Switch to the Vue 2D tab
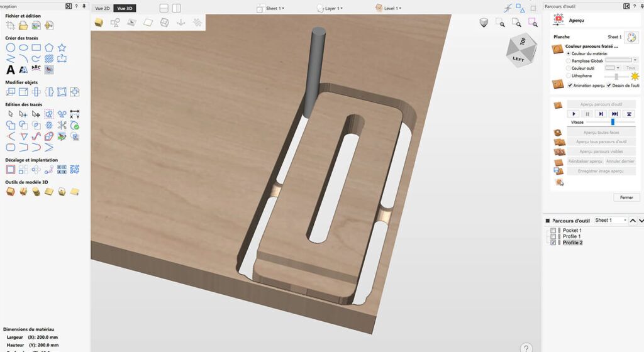644x352 pixels. point(103,8)
